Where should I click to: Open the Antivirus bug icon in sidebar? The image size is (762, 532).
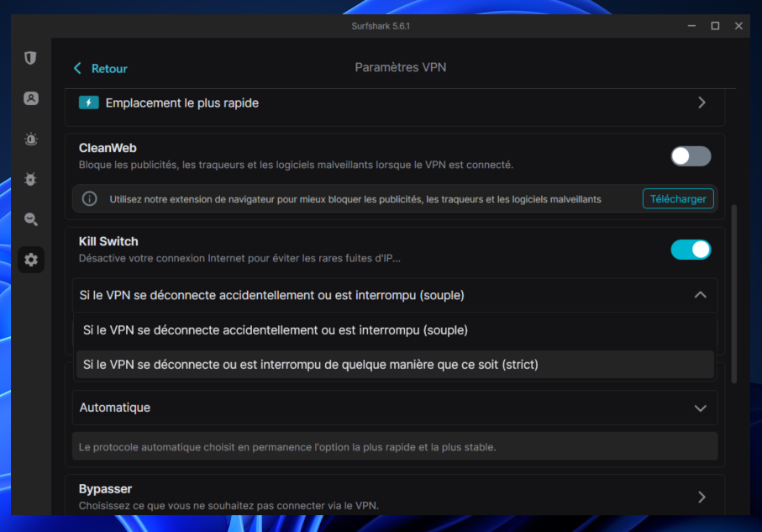pos(30,180)
